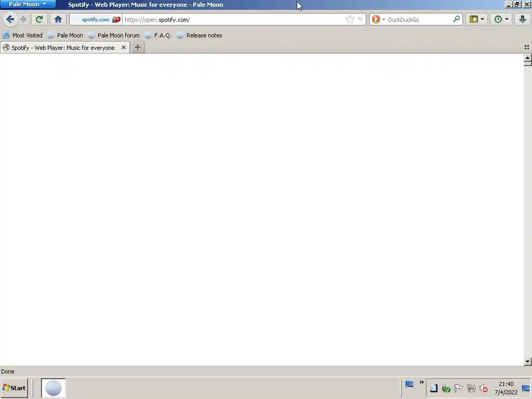The image size is (532, 399).
Task: Click the Show desktop toolbar icon
Action: [409, 384]
